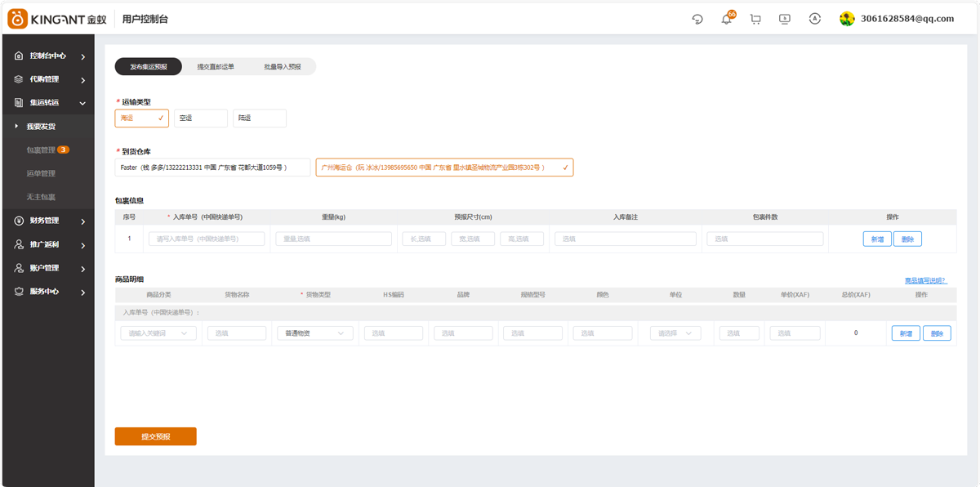Open the shopping cart icon
This screenshot has width=980, height=487.
coord(755,19)
